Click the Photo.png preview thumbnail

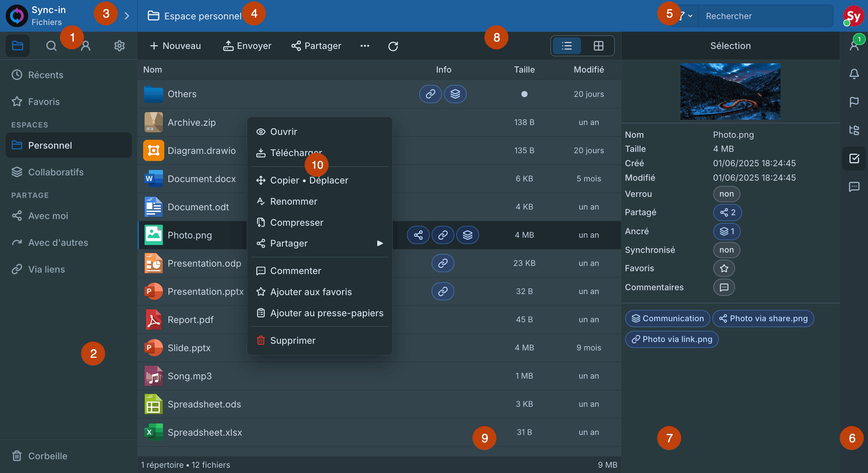(730, 92)
